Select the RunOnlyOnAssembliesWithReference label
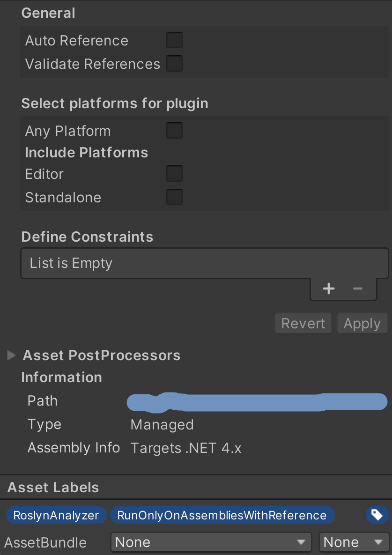This screenshot has height=555, width=392. [x=222, y=515]
